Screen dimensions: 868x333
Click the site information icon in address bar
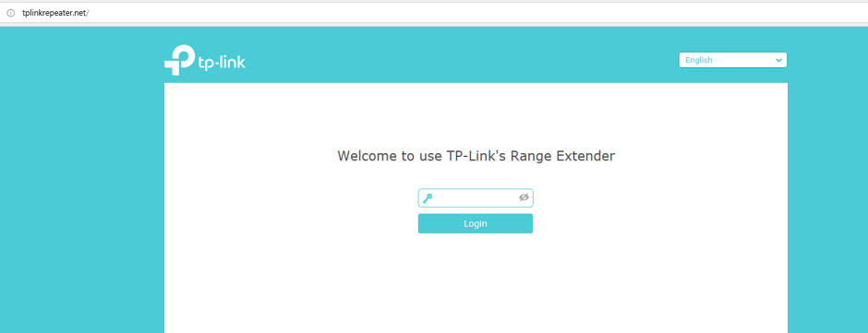(x=10, y=13)
